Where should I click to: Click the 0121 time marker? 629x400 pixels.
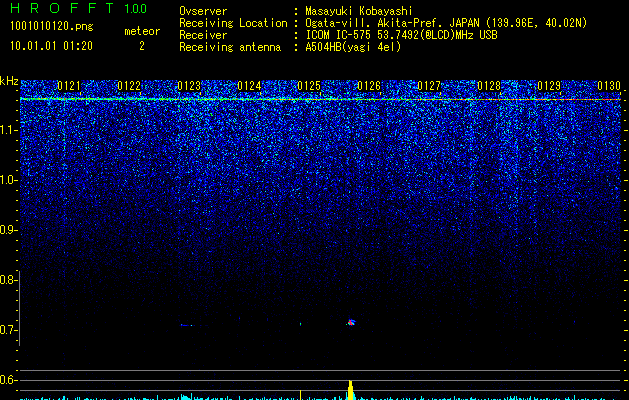[69, 86]
